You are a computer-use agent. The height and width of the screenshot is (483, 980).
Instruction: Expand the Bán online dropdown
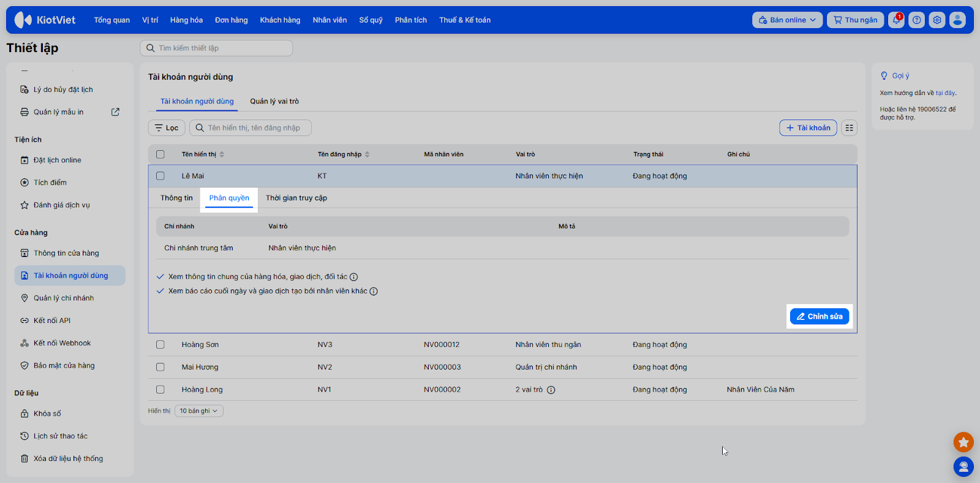point(787,20)
